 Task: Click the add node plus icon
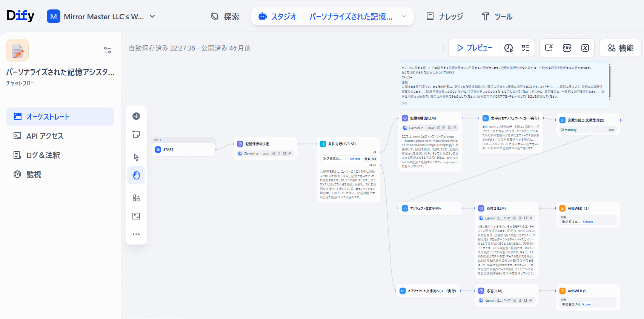click(136, 116)
